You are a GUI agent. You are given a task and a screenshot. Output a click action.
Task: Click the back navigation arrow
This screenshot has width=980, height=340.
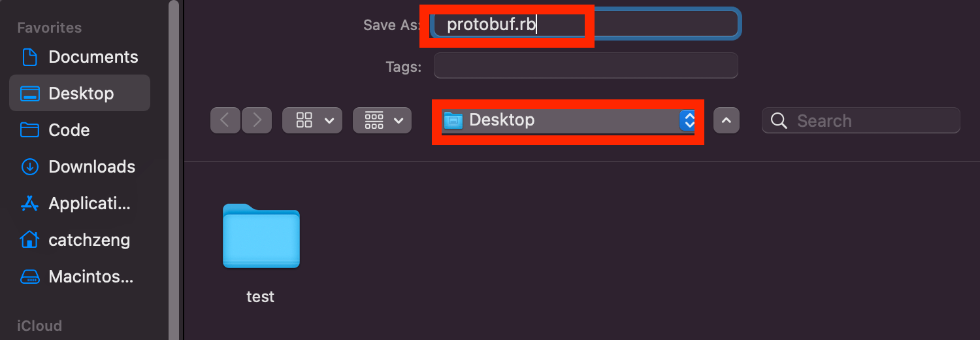[x=225, y=120]
